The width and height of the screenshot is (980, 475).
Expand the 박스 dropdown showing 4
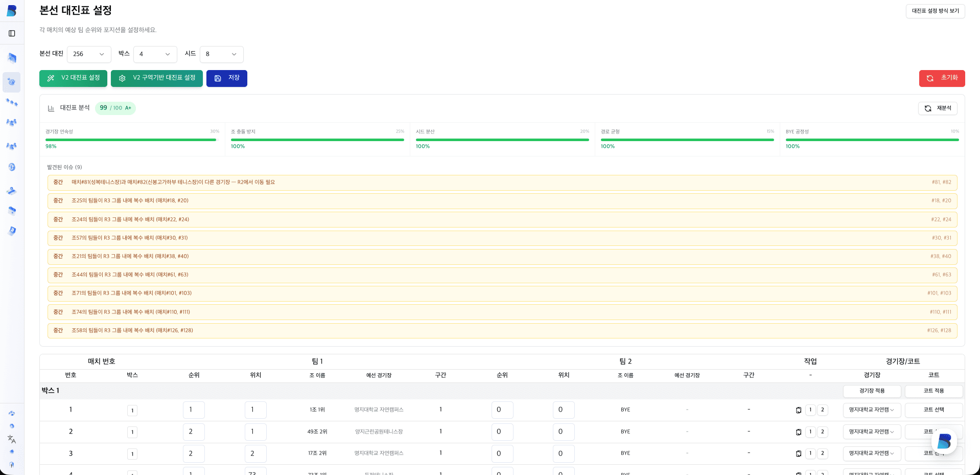point(155,54)
